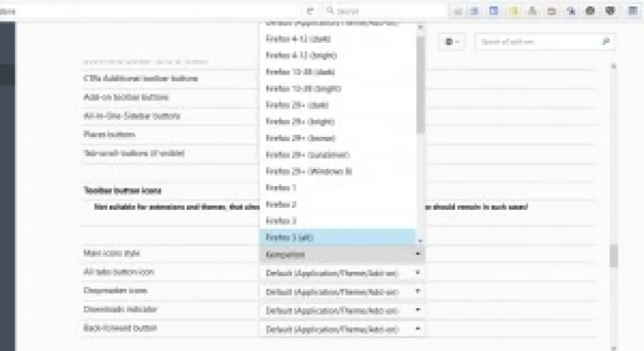Click the Main icons style label

click(111, 253)
